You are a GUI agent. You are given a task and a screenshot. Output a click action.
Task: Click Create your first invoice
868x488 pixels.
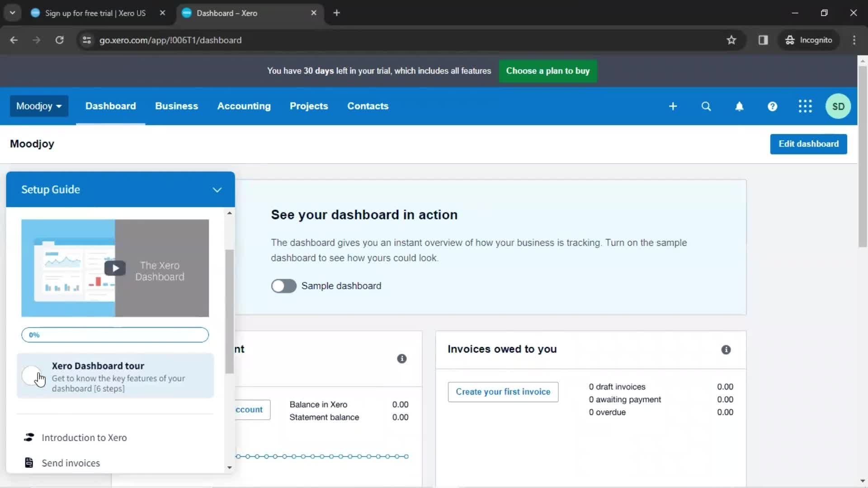point(503,392)
